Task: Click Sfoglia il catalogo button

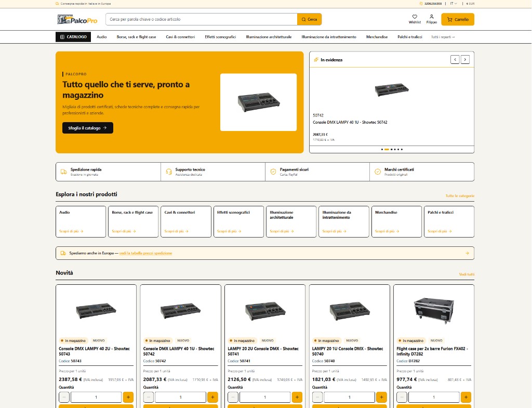Action: tap(87, 128)
